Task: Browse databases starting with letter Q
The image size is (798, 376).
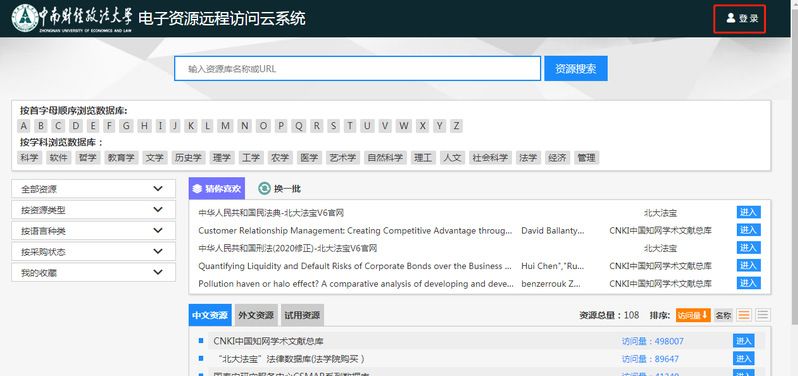Action: (298, 126)
